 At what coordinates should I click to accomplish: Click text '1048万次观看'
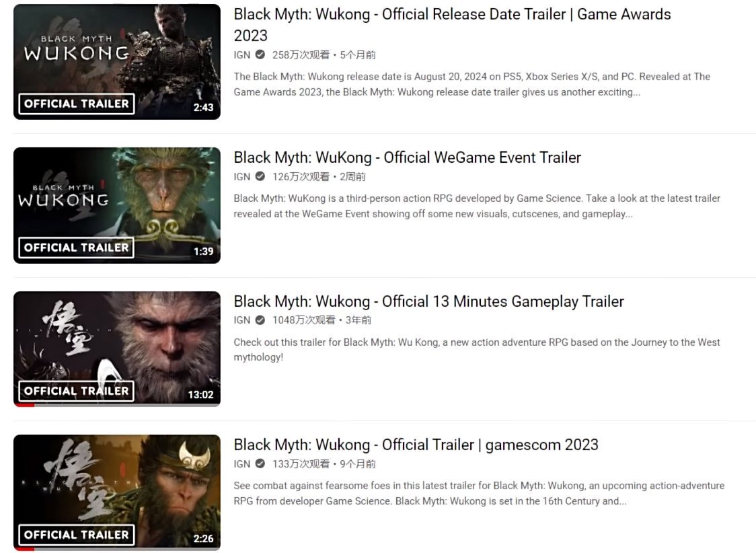point(304,320)
